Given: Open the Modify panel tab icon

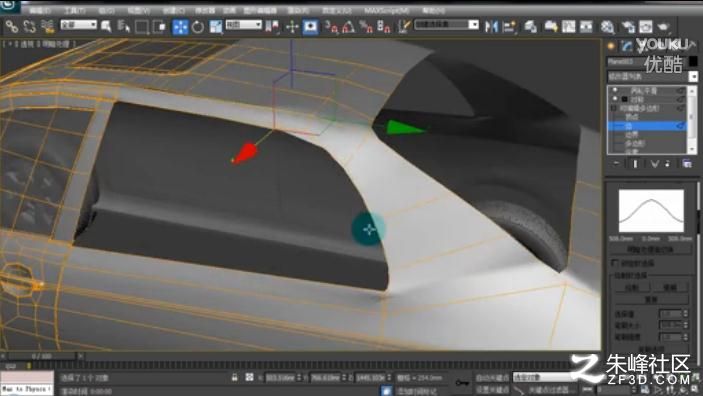Looking at the screenshot, I should (626, 46).
